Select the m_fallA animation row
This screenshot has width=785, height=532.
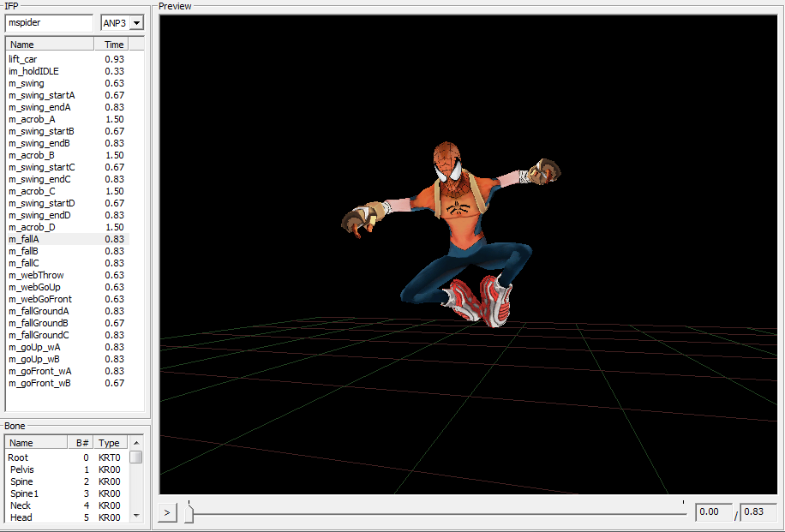pyautogui.click(x=67, y=239)
